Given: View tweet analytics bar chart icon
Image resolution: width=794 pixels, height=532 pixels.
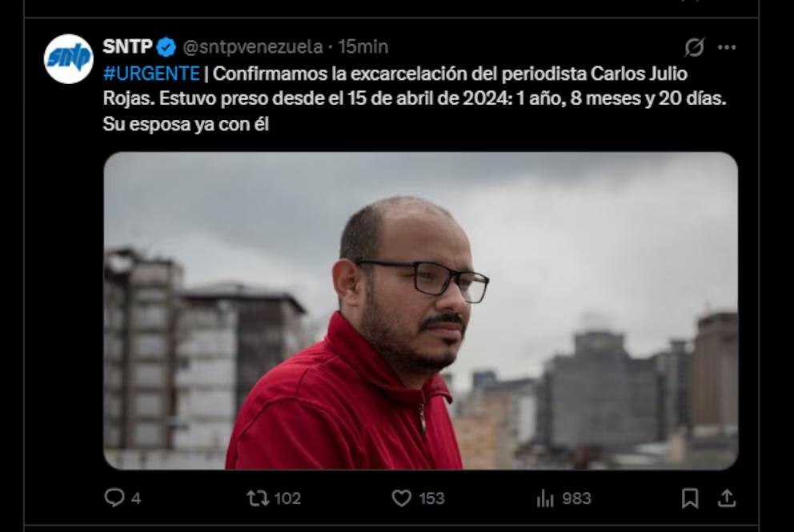Looking at the screenshot, I should (x=545, y=498).
